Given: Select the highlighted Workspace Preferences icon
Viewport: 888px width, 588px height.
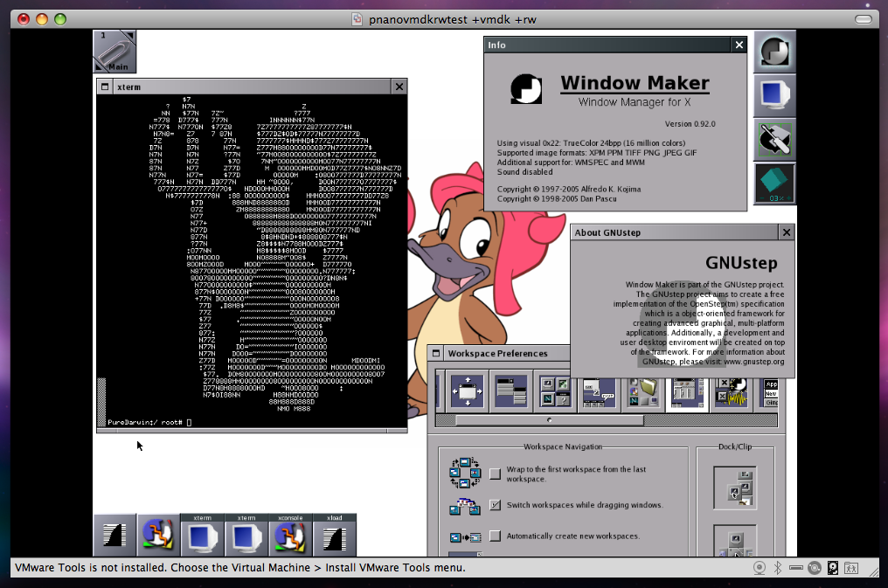Looking at the screenshot, I should coord(686,394).
